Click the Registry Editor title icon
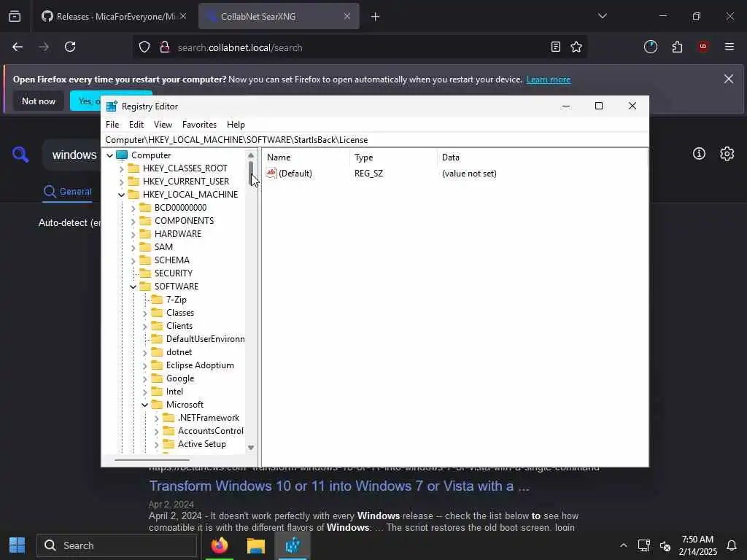The height and width of the screenshot is (560, 747). (112, 106)
